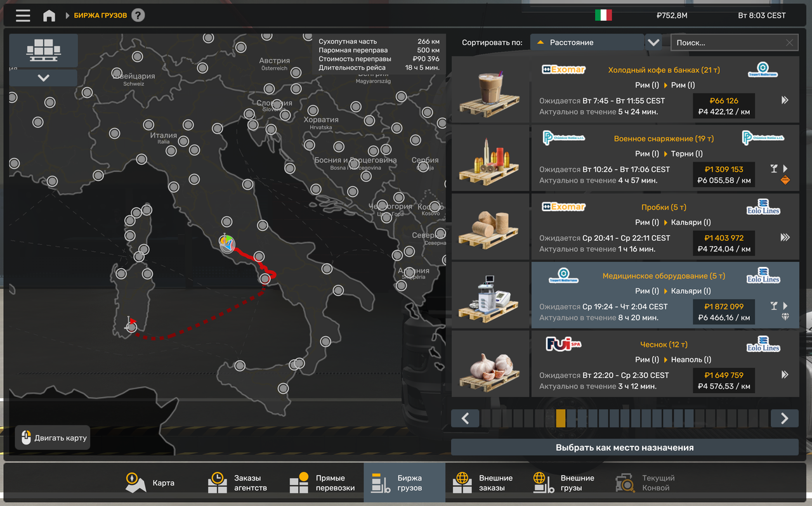Click Chimica Italia logo beside the ammunition thumbnail

point(564,138)
